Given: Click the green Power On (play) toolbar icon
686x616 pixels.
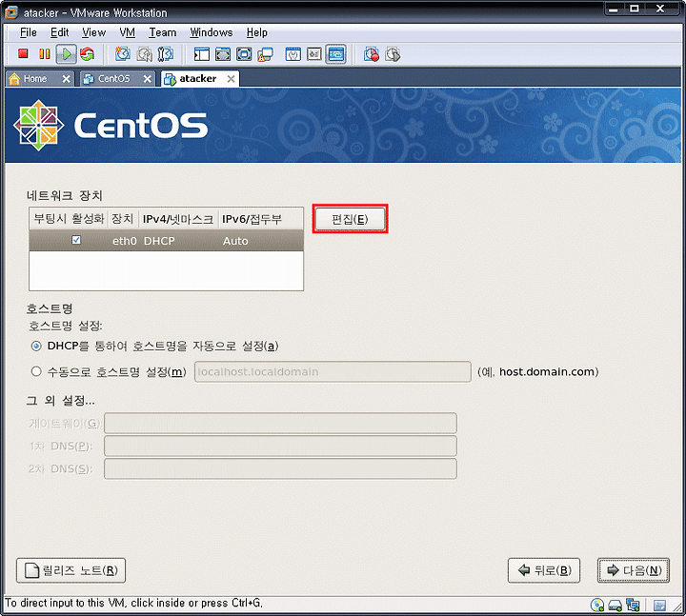Looking at the screenshot, I should pyautogui.click(x=67, y=54).
